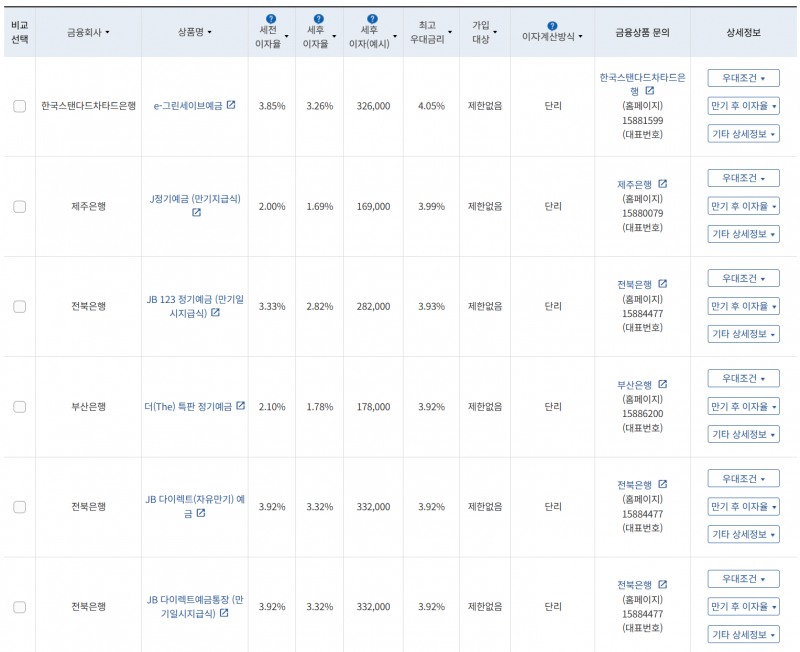
Task: Expand 기타 상세정보 for JB 다이렉트예금통장 row
Action: pos(743,635)
